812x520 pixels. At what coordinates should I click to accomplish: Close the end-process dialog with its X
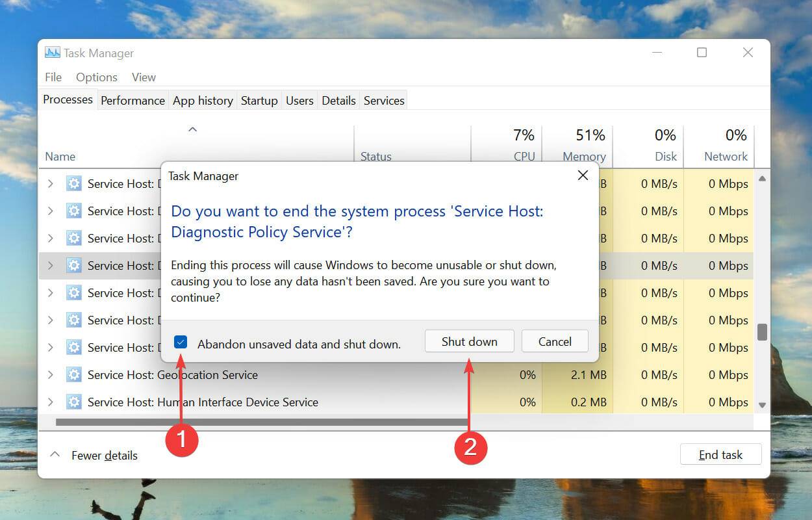pos(583,175)
